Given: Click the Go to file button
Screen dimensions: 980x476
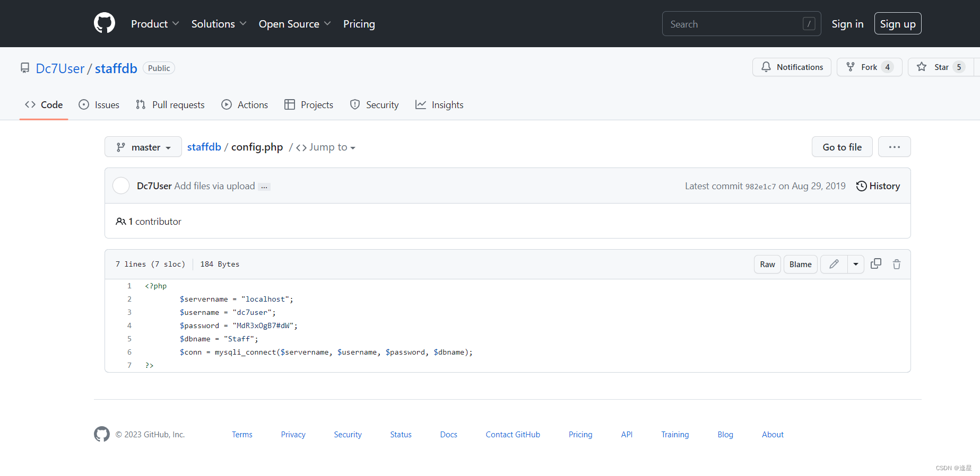Looking at the screenshot, I should 842,147.
